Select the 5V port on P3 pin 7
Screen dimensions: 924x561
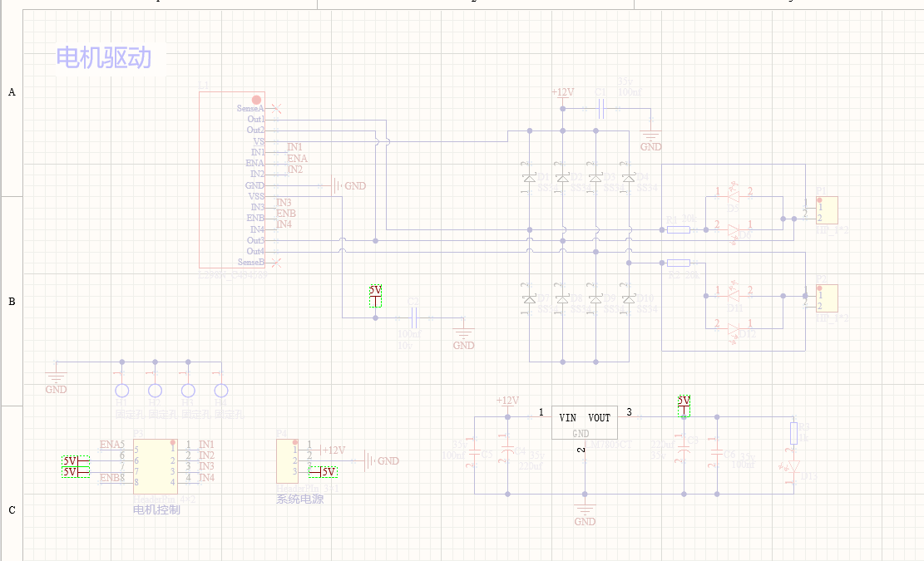76,471
